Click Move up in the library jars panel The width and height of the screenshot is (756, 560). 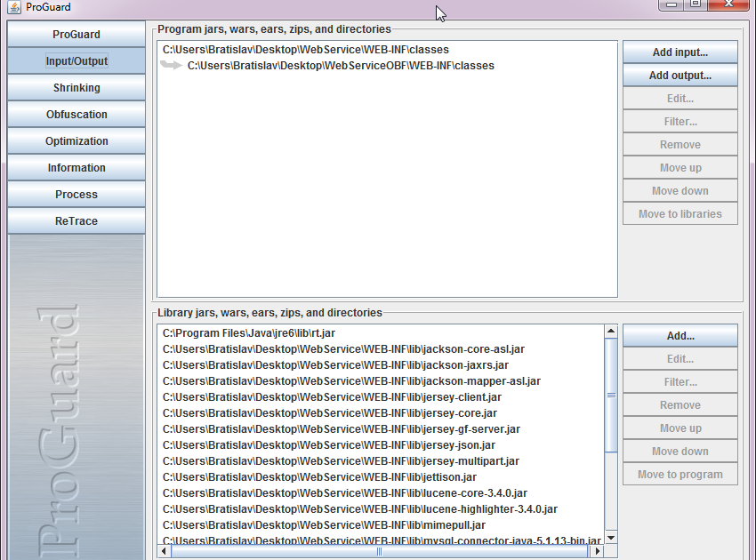(680, 428)
